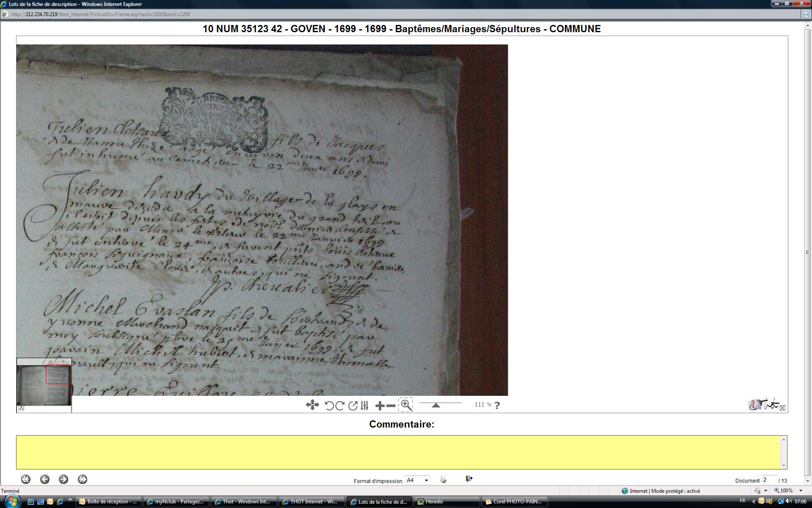This screenshot has height=508, width=812.
Task: Open the image adjustment sliders tool
Action: pos(365,406)
